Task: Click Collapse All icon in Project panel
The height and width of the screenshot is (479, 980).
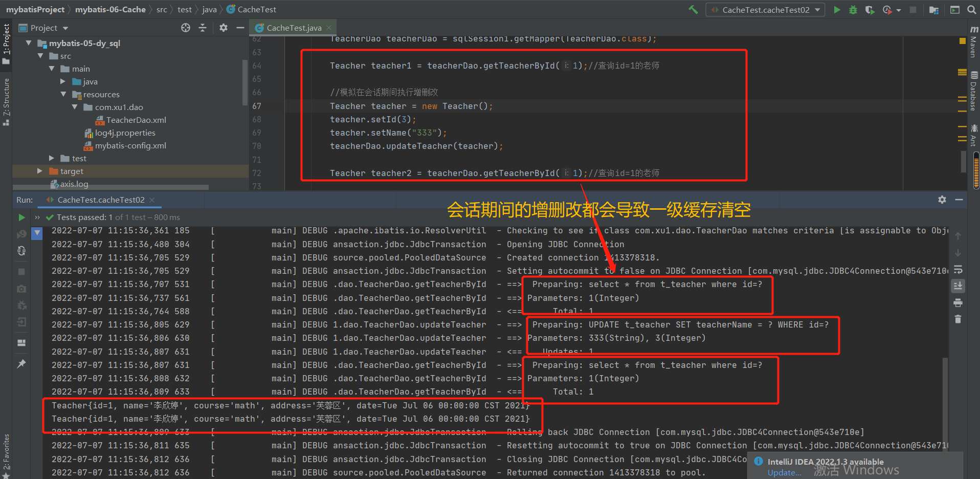Action: point(203,28)
